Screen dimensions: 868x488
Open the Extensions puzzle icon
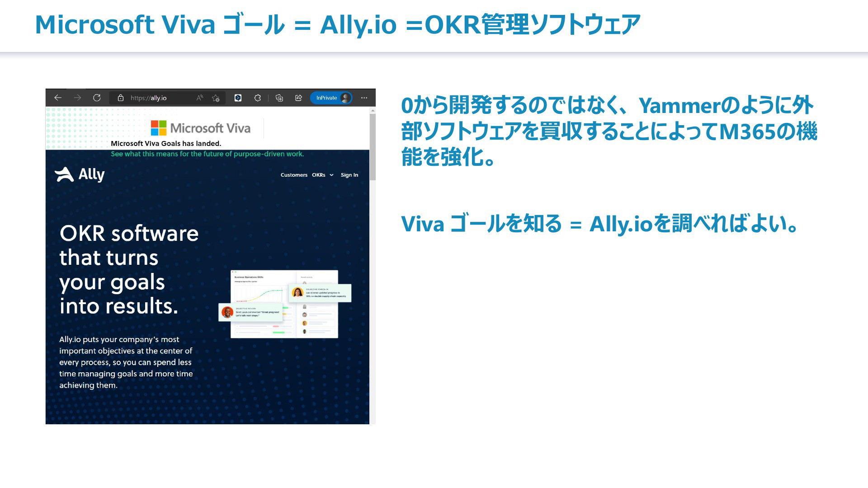tap(258, 98)
